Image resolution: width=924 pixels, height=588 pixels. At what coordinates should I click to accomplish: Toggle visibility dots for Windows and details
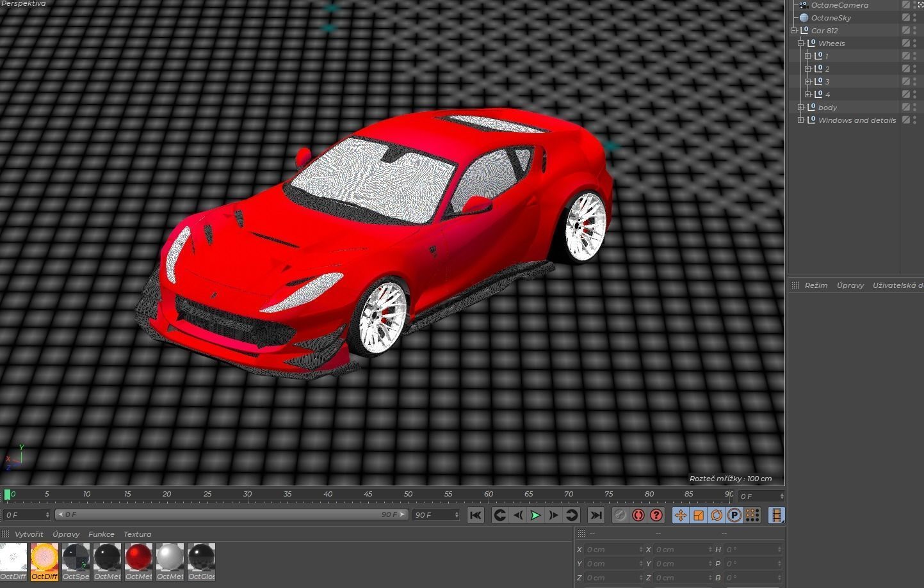(915, 120)
